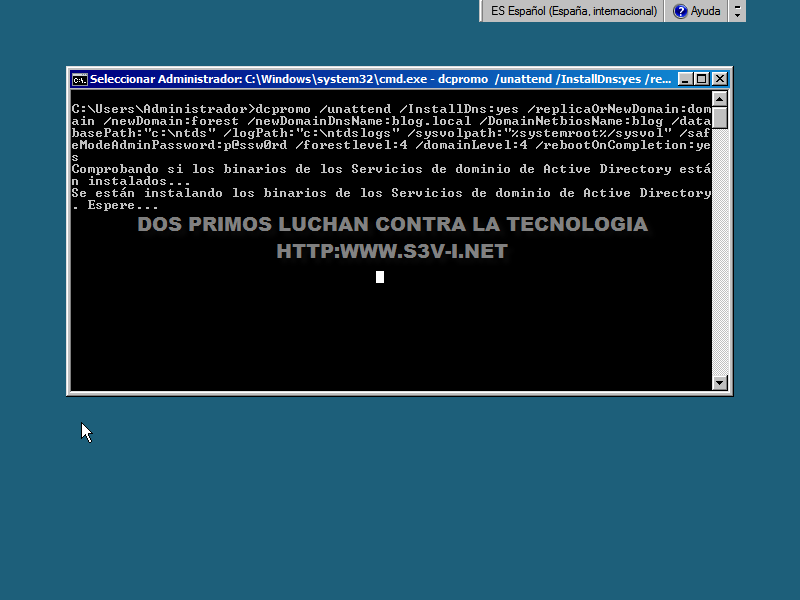This screenshot has height=600, width=800.
Task: Open the cmd.exe window system menu icon
Action: tap(79, 79)
